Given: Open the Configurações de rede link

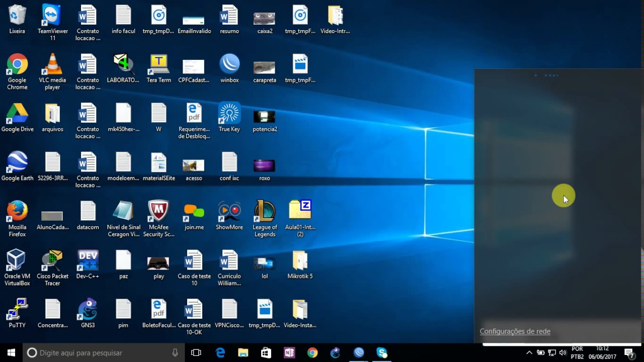Looking at the screenshot, I should pyautogui.click(x=515, y=331).
